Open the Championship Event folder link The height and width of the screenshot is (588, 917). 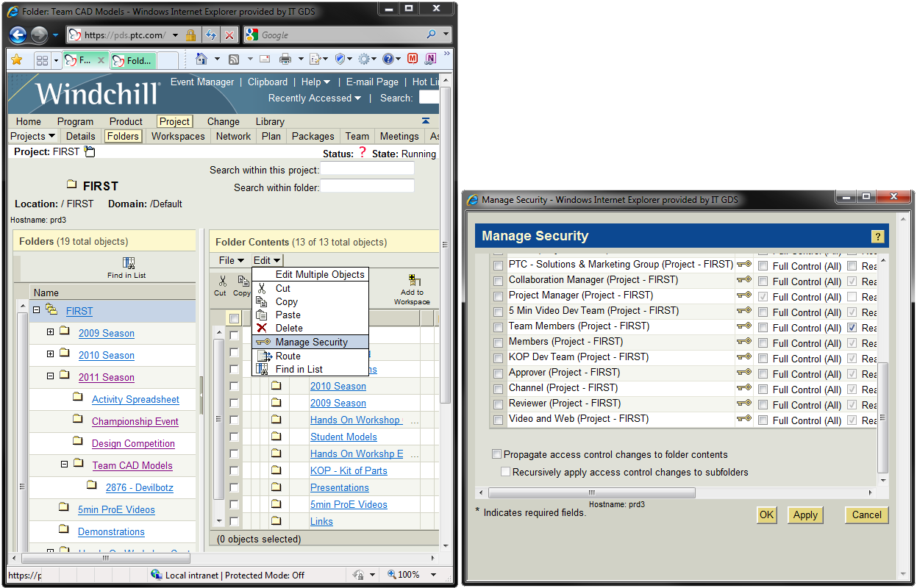[x=135, y=421]
